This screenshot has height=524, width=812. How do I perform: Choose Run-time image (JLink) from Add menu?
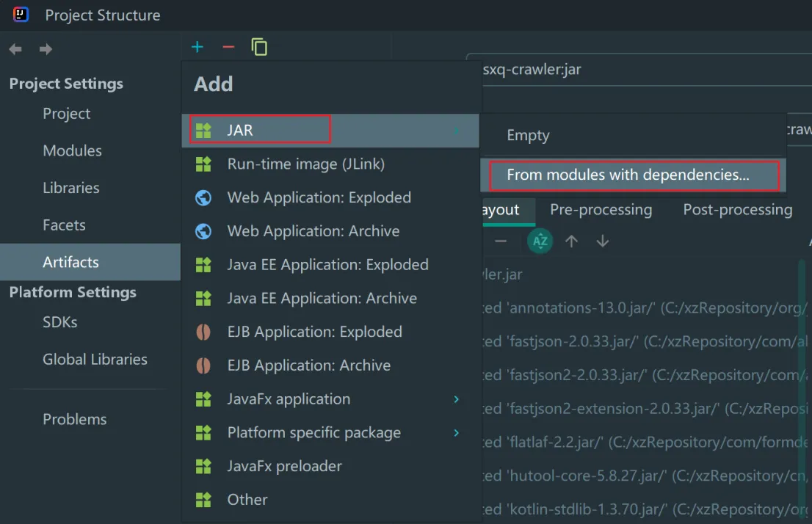pos(330,164)
